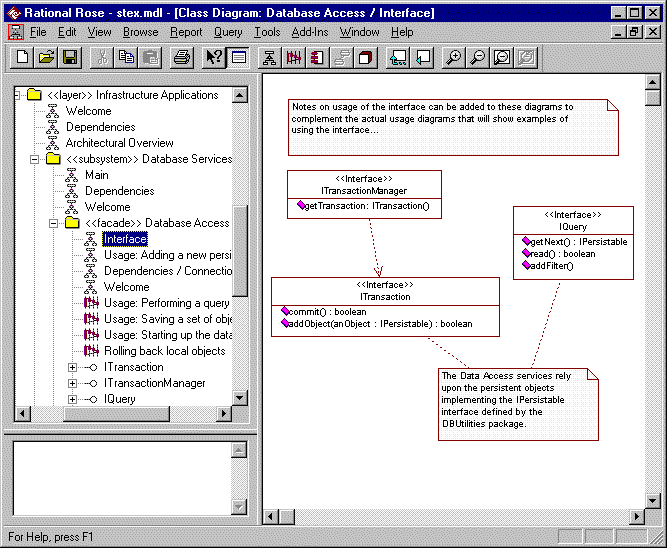Click the Open file toolbar icon
Image resolution: width=667 pixels, height=548 pixels.
tap(46, 57)
